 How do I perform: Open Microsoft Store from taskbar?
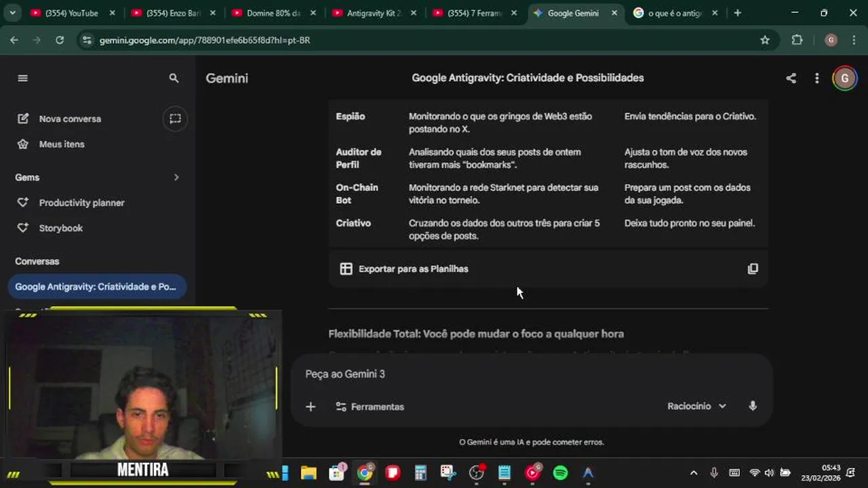click(x=337, y=473)
